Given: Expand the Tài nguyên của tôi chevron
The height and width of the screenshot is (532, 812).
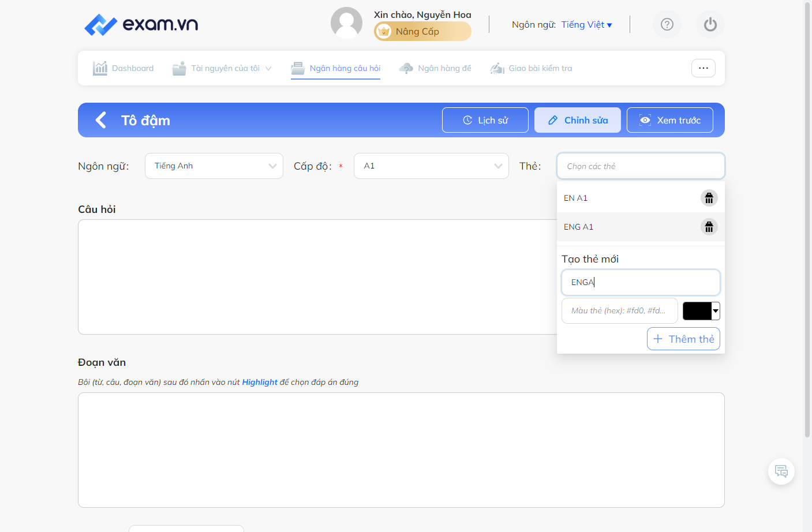Looking at the screenshot, I should coord(268,68).
